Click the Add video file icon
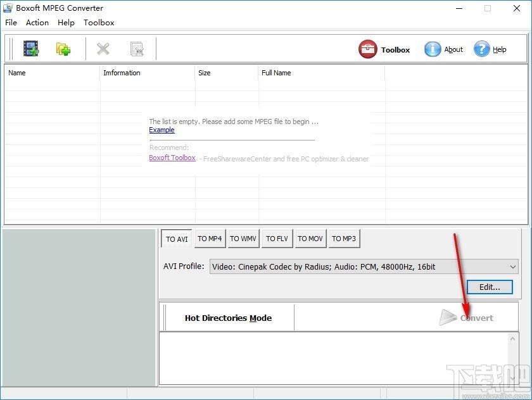This screenshot has width=532, height=400. point(31,49)
